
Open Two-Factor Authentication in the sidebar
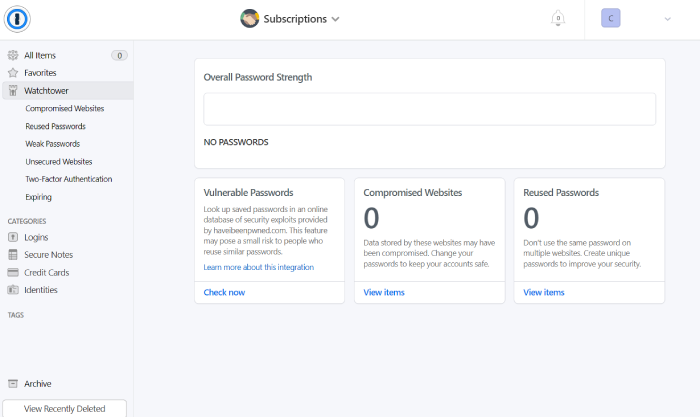[x=69, y=179]
